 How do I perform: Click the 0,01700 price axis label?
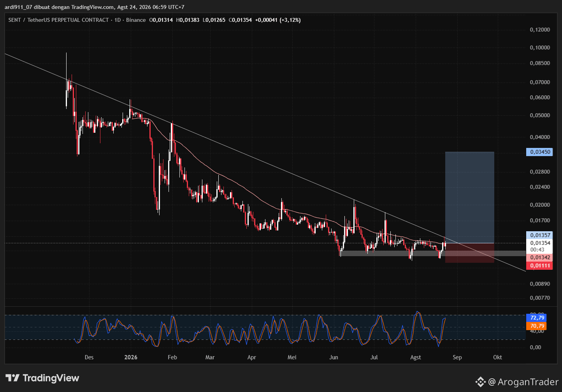pyautogui.click(x=540, y=220)
